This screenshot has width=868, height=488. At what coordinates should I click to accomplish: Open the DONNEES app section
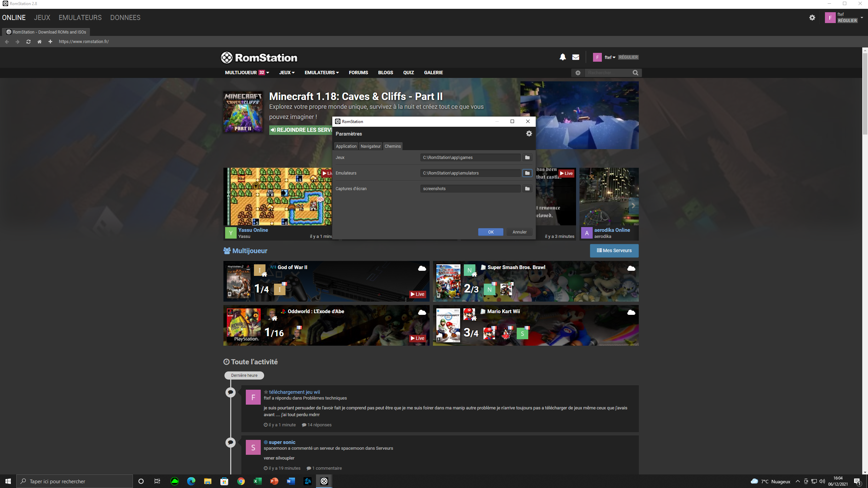pyautogui.click(x=125, y=18)
